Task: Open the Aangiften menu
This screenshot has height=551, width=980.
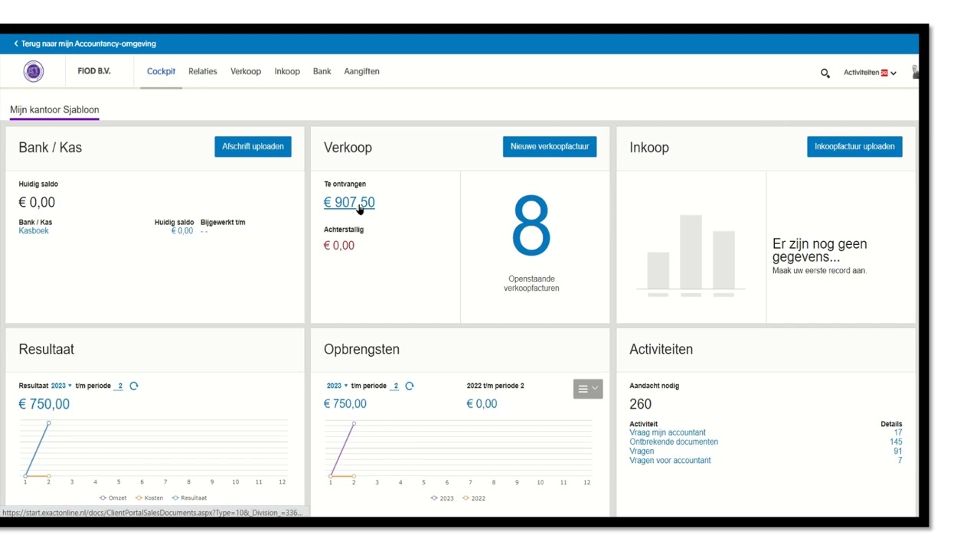Action: tap(361, 71)
